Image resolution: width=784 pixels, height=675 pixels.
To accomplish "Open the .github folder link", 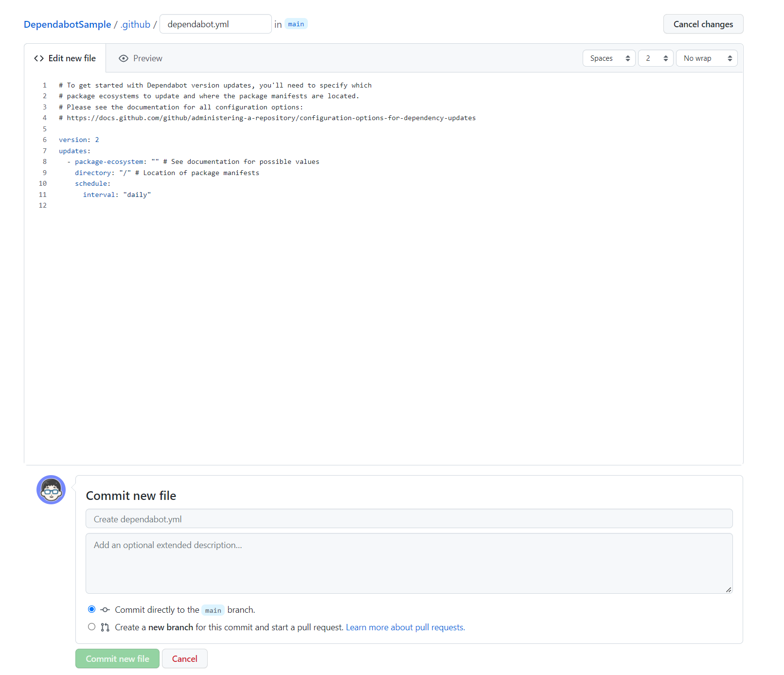I will pos(135,24).
